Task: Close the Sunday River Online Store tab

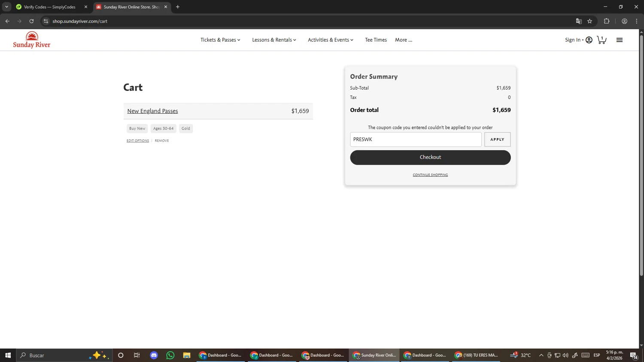Action: tap(166, 7)
